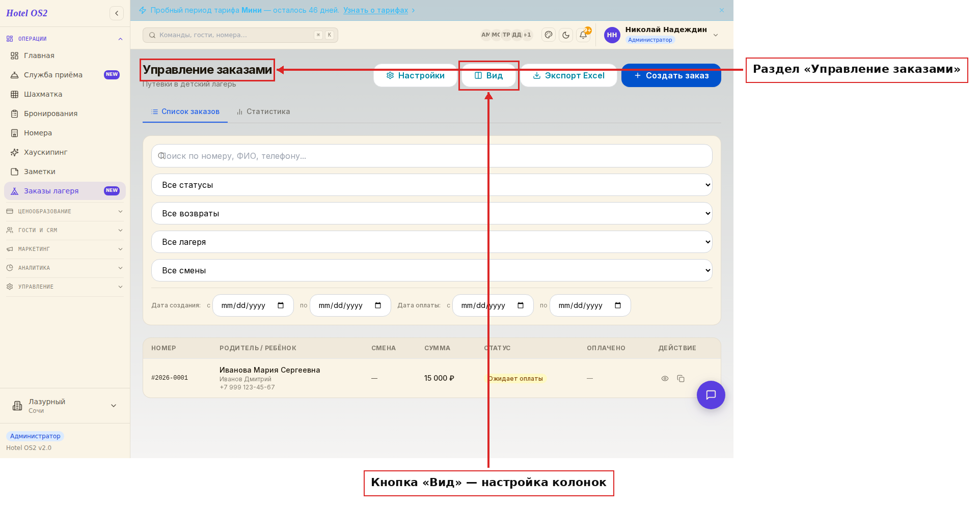Viewport: 980px width, 508px height.
Task: Open Главная in the sidebar
Action: (65, 55)
